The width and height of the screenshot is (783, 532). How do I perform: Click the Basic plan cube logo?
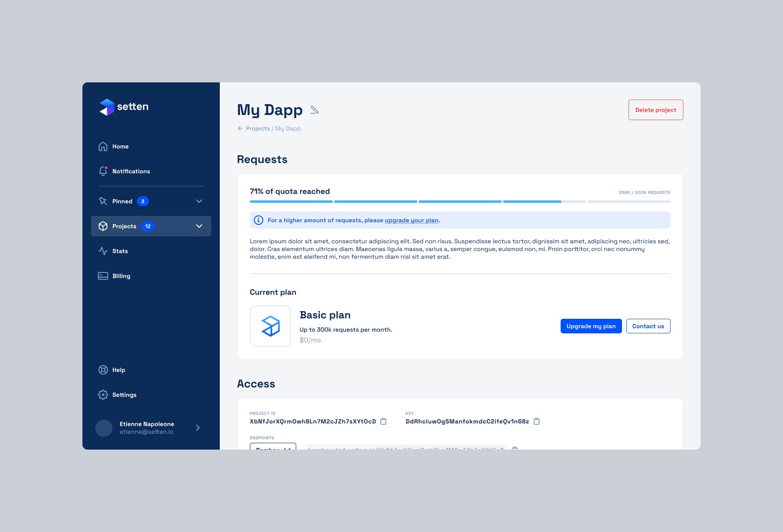[270, 326]
